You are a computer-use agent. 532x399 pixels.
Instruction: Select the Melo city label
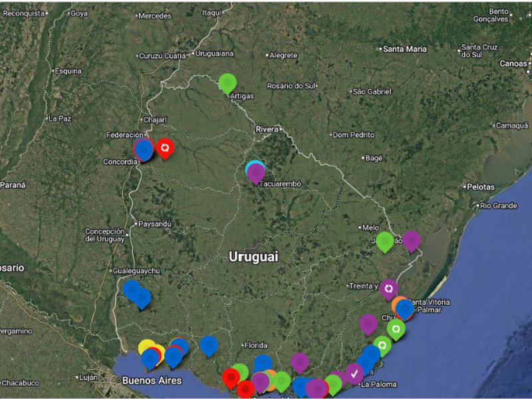[370, 227]
